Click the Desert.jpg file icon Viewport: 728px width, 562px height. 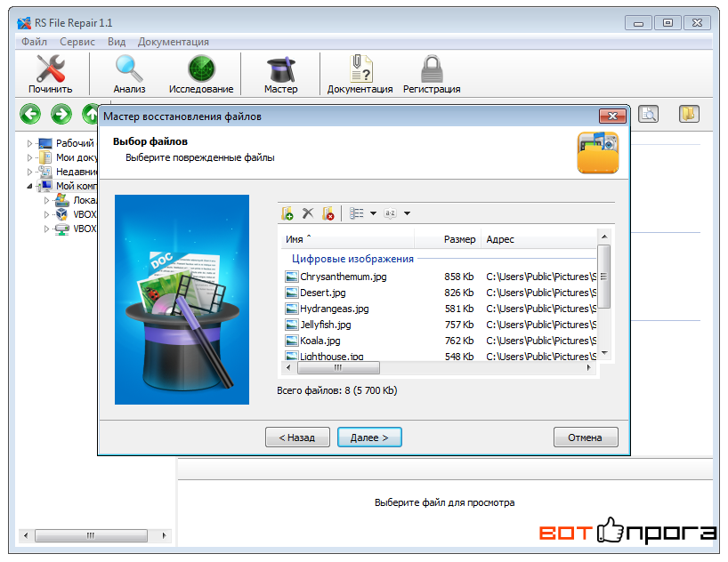coord(292,293)
